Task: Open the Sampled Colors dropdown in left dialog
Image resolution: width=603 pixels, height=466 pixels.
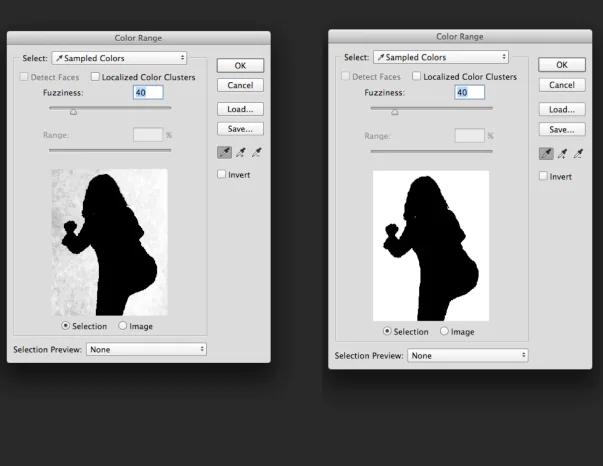Action: click(x=118, y=58)
